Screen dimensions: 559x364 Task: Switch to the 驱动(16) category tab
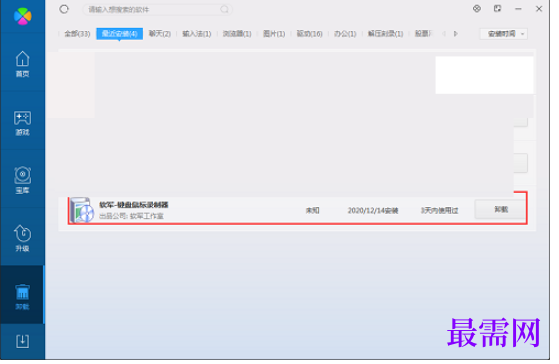(309, 34)
